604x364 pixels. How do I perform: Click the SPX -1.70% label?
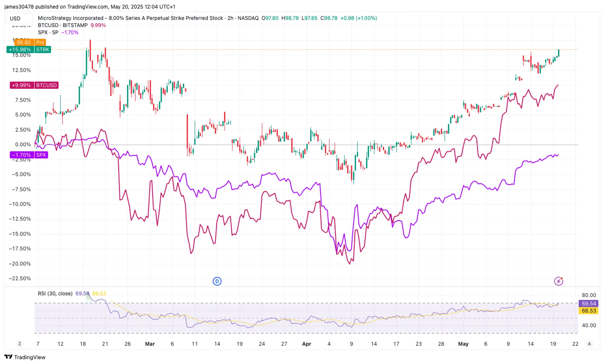pos(29,155)
